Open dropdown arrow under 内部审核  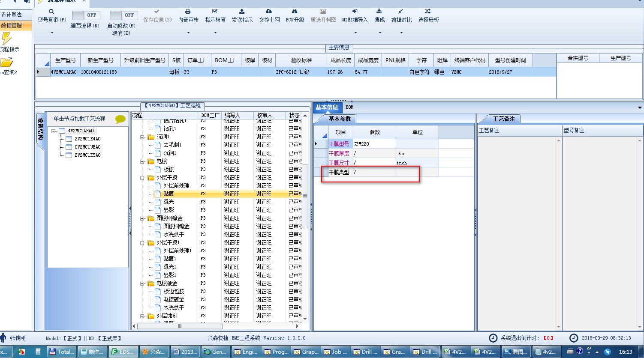point(188,33)
